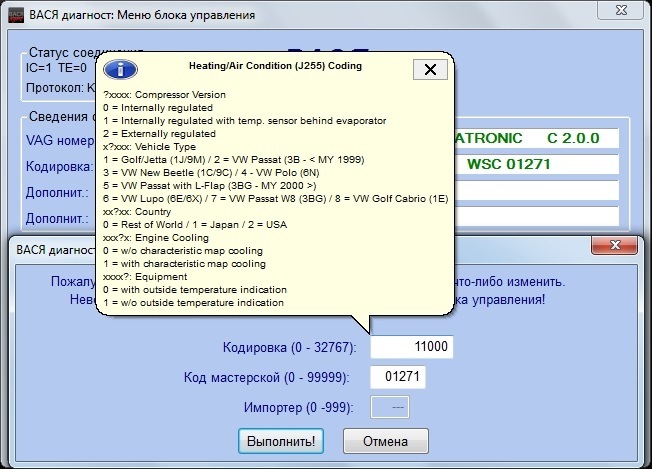Click the Выполнить! button
The image size is (652, 469).
(281, 441)
